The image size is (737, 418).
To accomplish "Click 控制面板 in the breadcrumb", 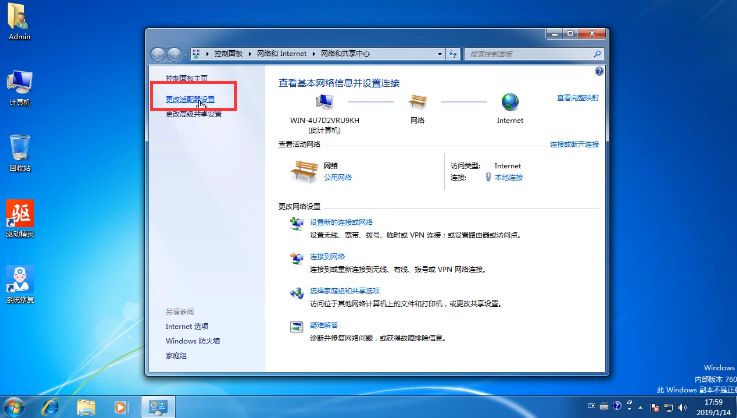I will (228, 54).
